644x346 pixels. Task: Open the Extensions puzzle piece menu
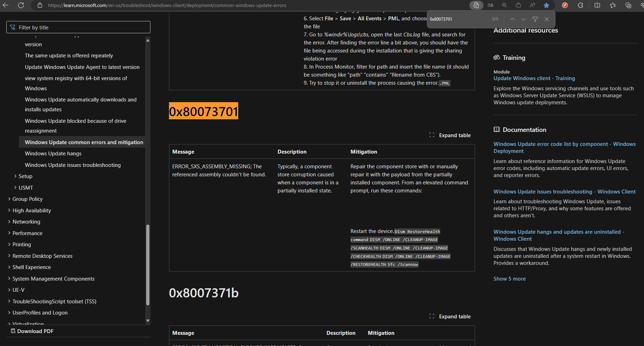click(580, 5)
